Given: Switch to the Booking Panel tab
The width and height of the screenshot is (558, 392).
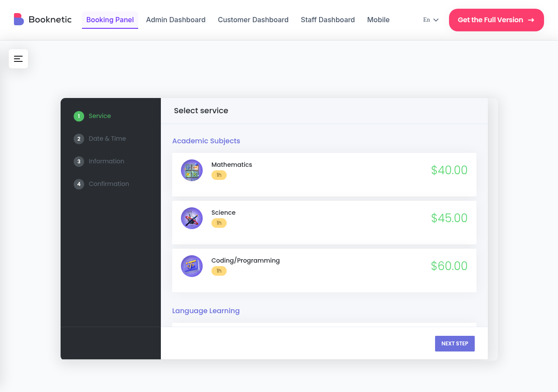Looking at the screenshot, I should tap(110, 20).
